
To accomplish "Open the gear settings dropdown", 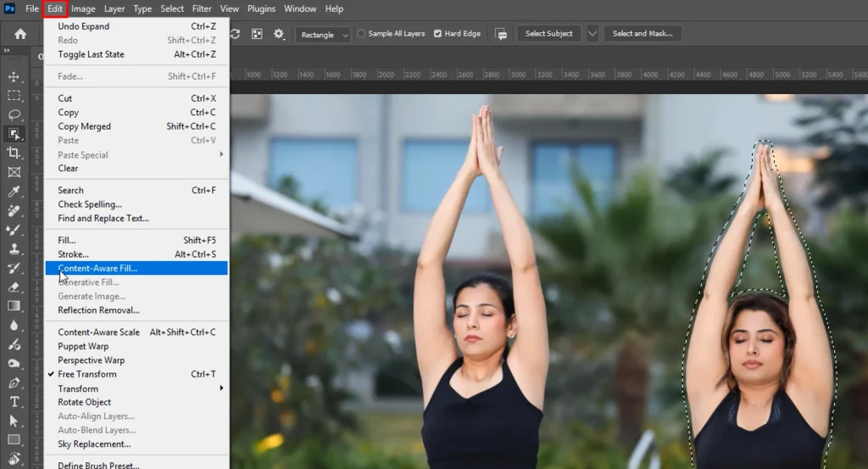I will coord(279,34).
